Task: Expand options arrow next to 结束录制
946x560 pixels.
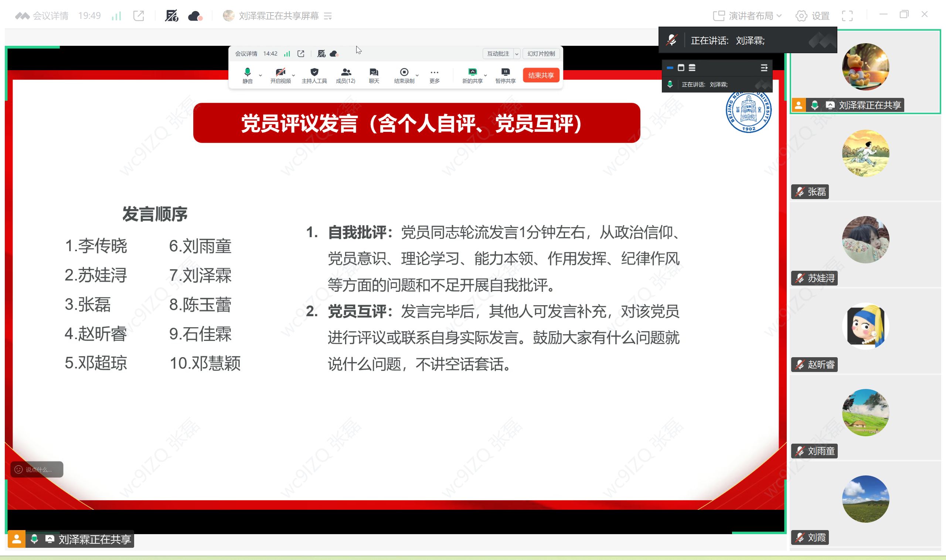Action: tap(417, 75)
